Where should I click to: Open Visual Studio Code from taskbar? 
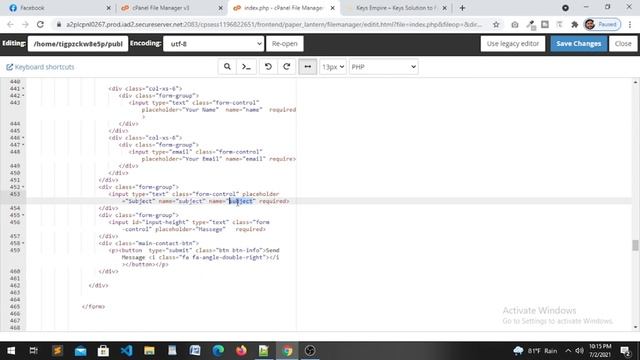(x=127, y=351)
